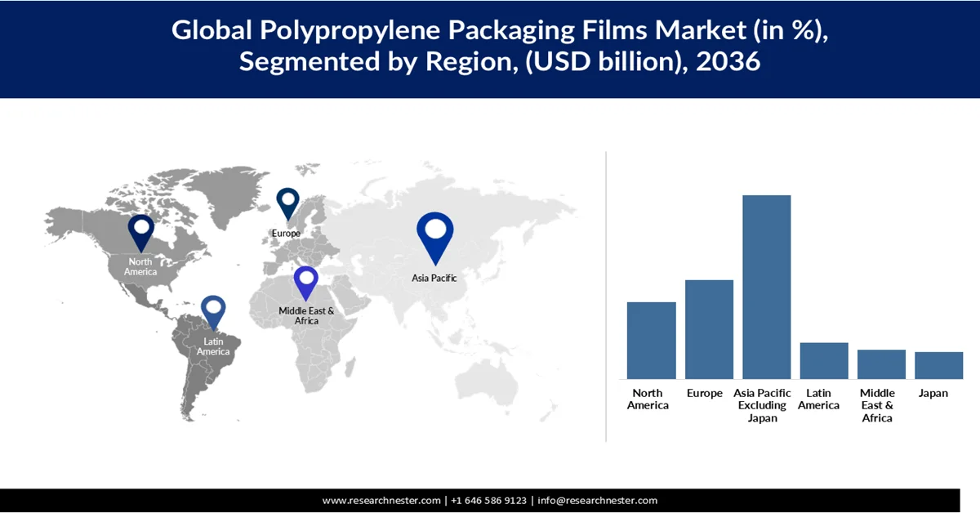Select the Europe bar in chart
Image resolution: width=980 pixels, height=513 pixels.
[x=709, y=329]
